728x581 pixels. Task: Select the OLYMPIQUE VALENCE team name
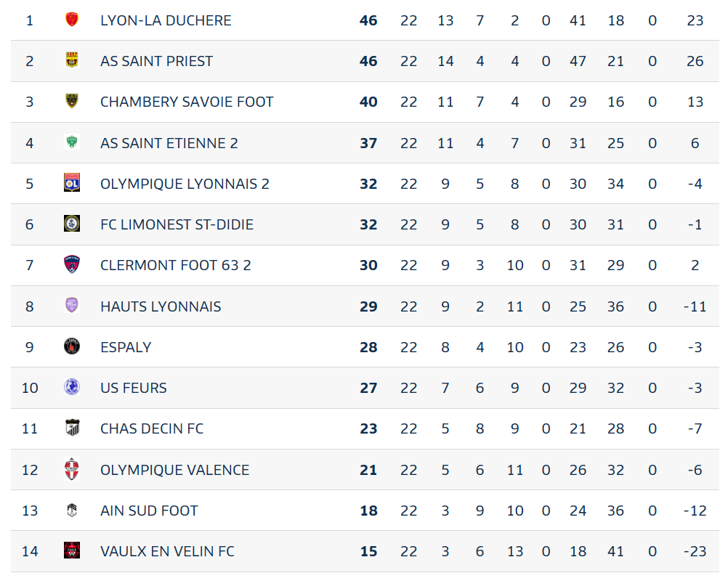(174, 470)
